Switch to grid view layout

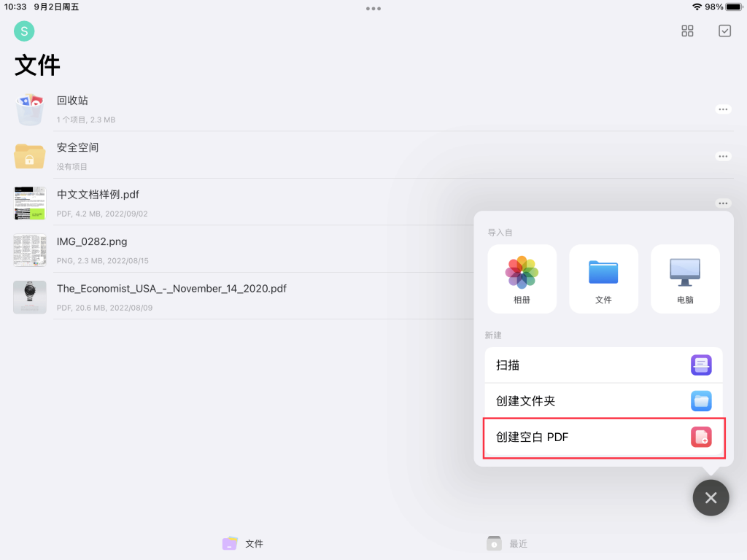[687, 31]
